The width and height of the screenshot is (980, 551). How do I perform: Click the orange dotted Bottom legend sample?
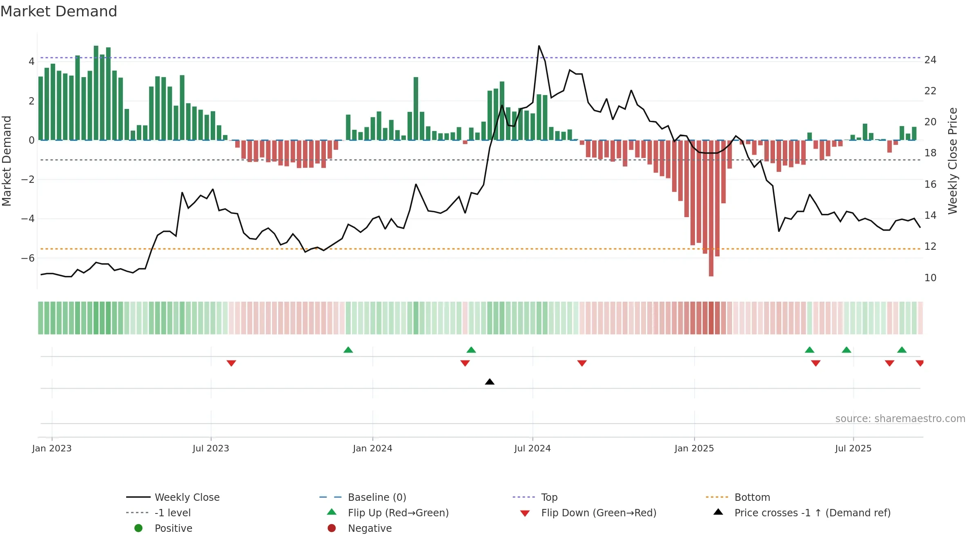click(x=717, y=497)
